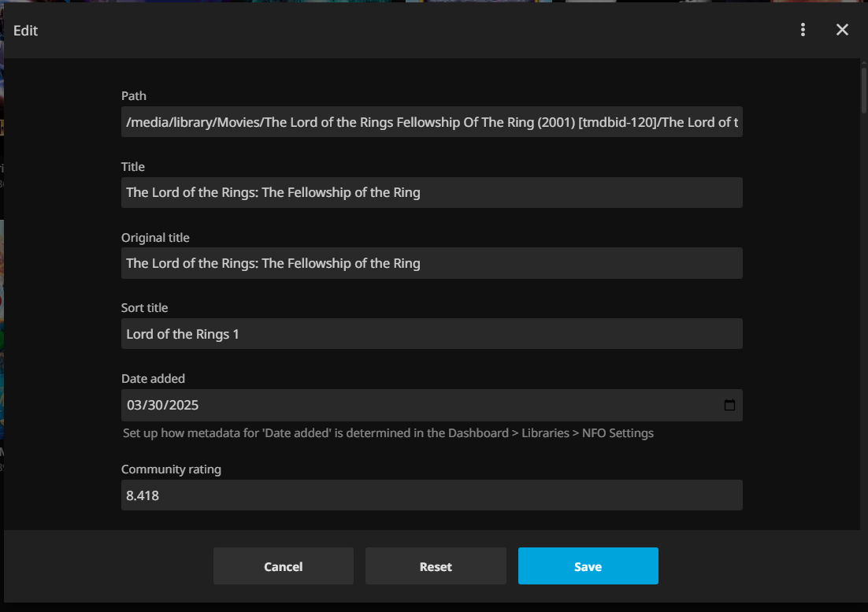This screenshot has height=612, width=868.
Task: Click the 'Sort title' field label
Action: click(145, 308)
